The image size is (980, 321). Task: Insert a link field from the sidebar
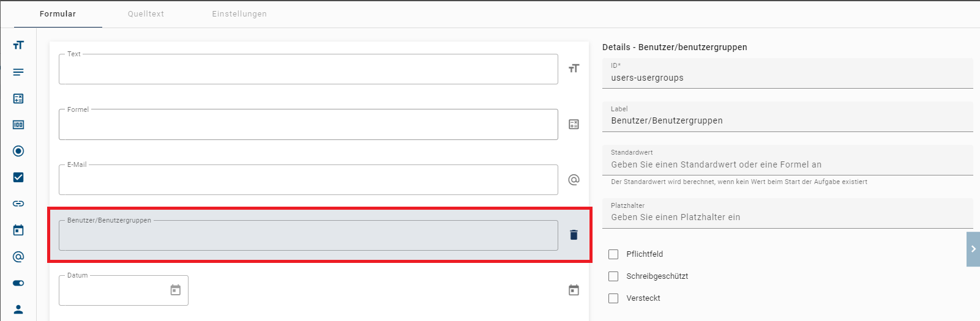18,204
